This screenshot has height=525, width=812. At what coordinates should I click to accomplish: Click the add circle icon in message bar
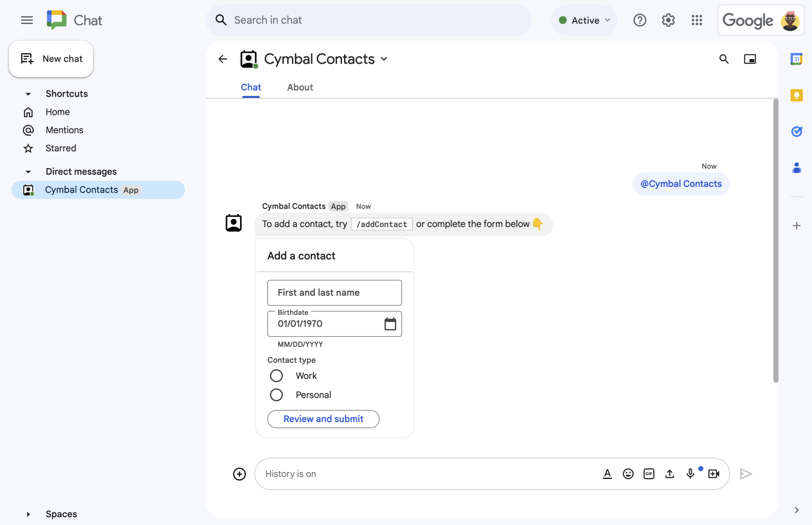(x=239, y=474)
